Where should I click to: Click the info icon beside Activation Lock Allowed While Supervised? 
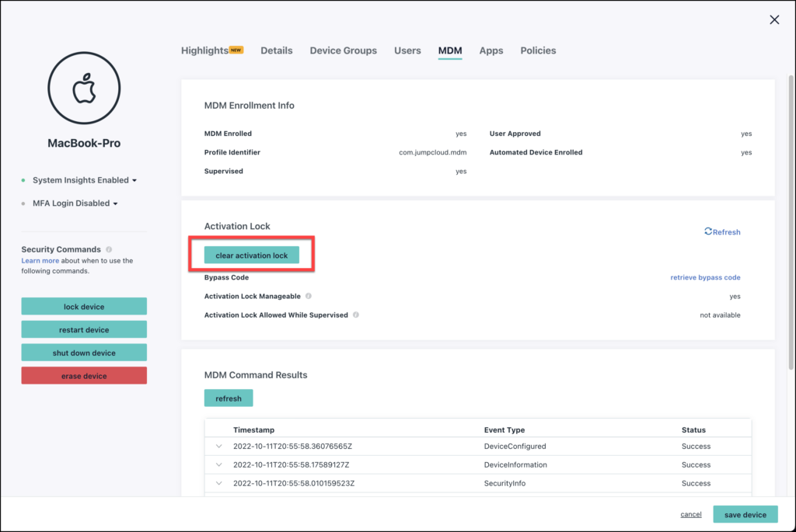pos(356,315)
